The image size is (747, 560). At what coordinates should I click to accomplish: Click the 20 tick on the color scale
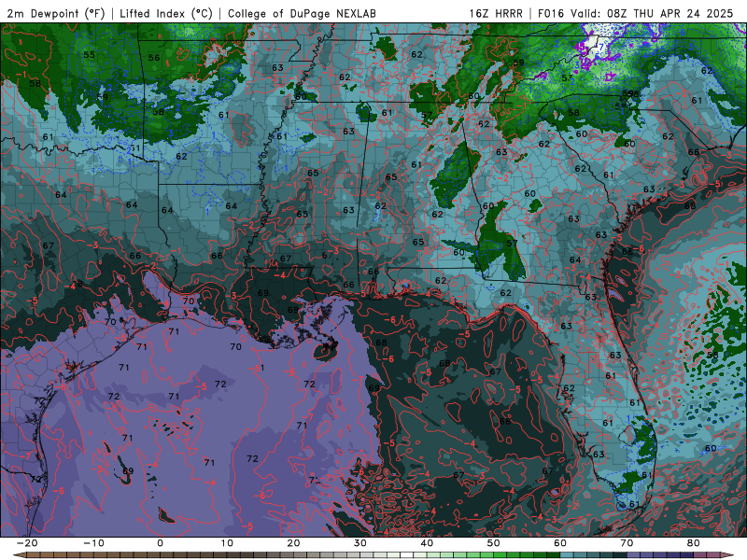(293, 543)
